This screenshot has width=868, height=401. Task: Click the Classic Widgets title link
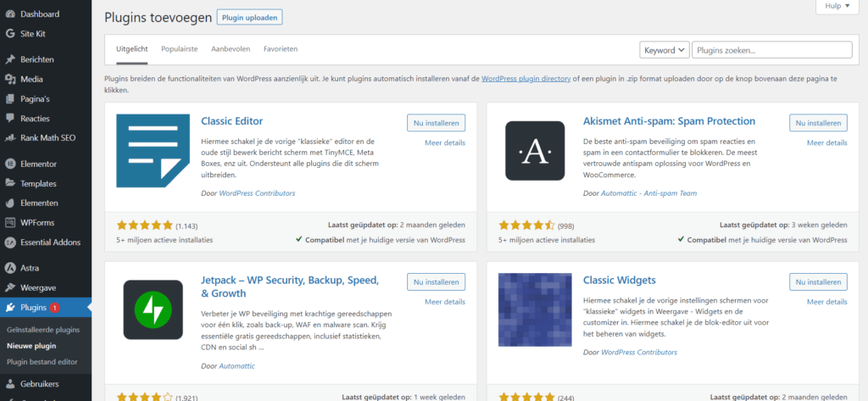[x=620, y=280]
